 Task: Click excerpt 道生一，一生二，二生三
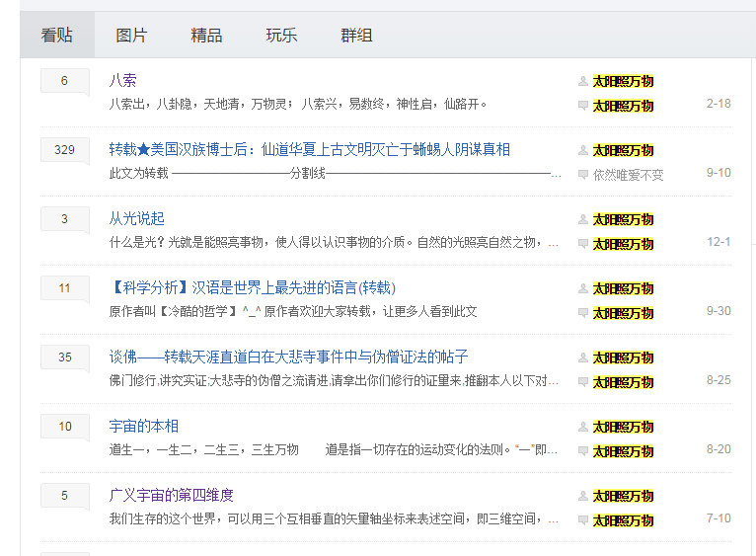click(x=334, y=449)
